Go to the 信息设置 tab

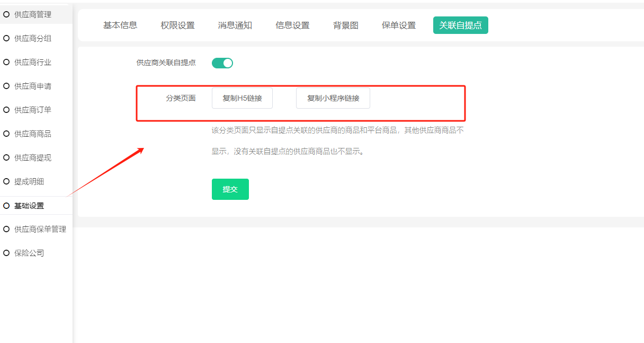292,25
